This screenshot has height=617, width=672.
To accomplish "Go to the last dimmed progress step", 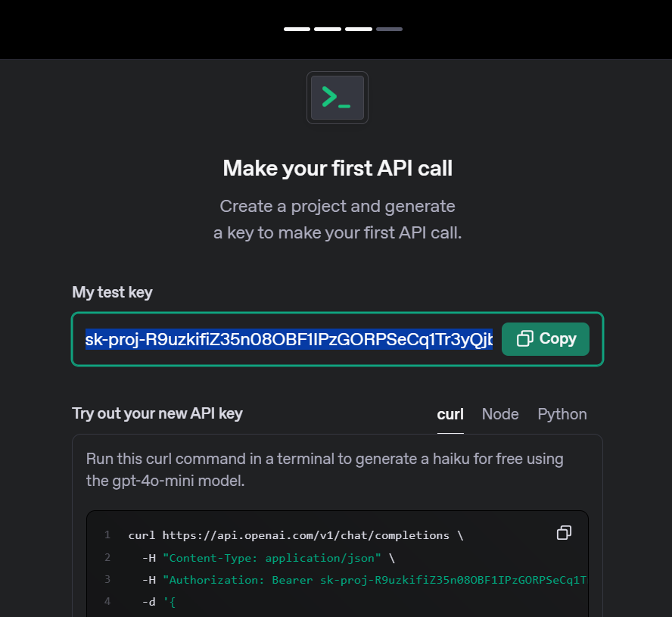I will pyautogui.click(x=389, y=29).
